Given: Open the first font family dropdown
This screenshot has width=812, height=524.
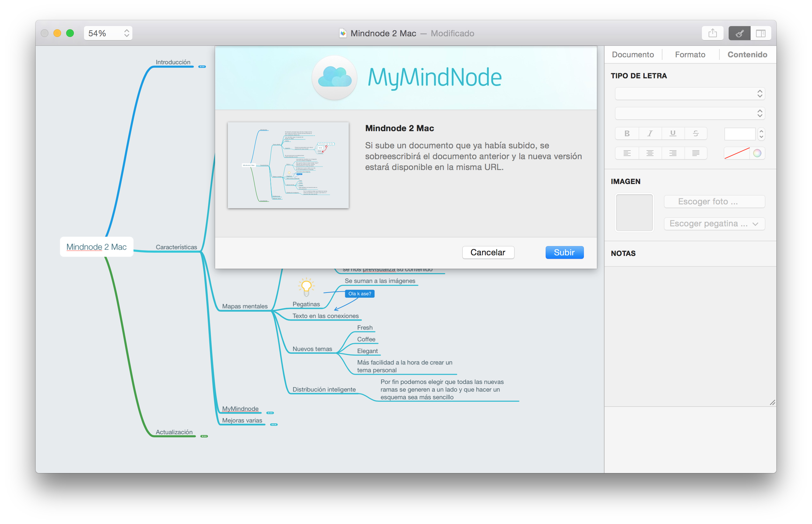Looking at the screenshot, I should [689, 94].
